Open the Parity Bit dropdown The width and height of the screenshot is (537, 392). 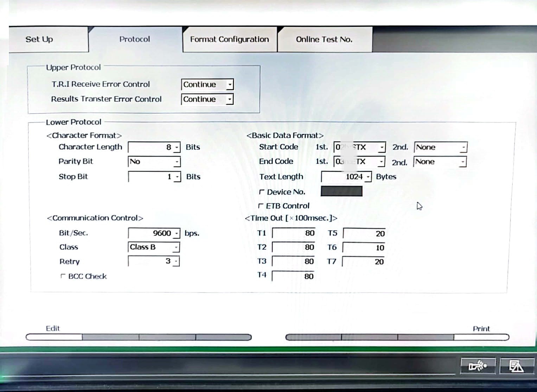coord(177,162)
